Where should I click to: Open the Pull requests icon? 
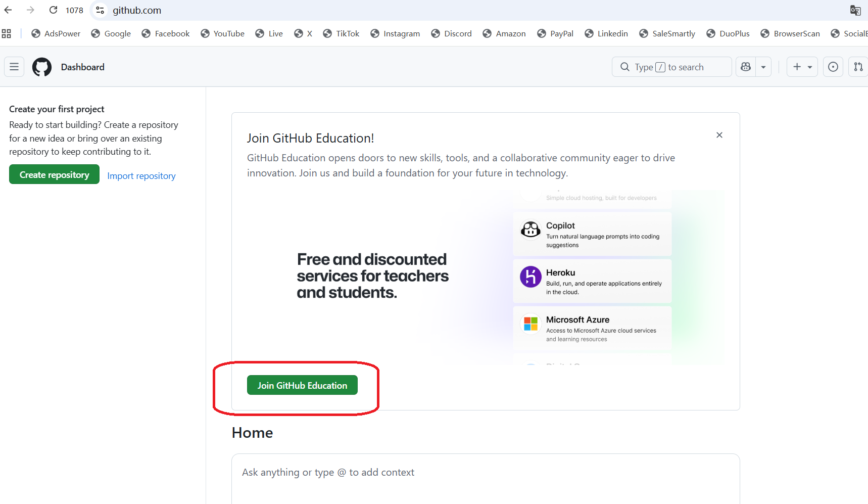coord(858,67)
